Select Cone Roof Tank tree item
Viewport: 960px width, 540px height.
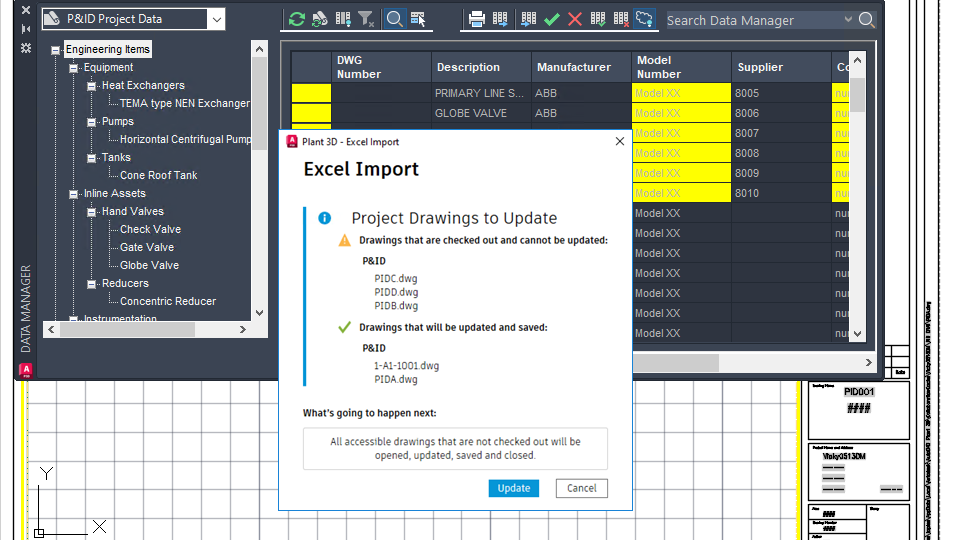point(159,175)
